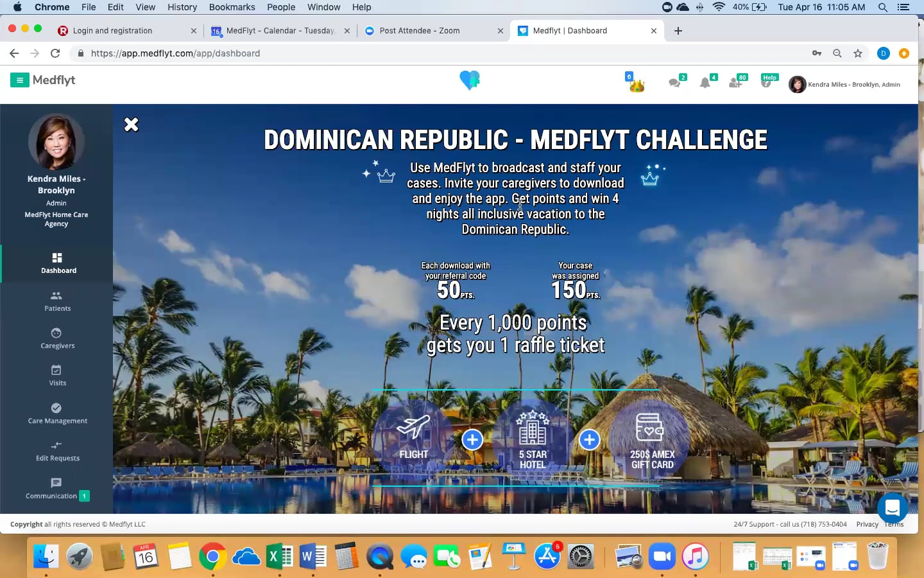
Task: Switch to MedFlyt Calendar browser tab
Action: [280, 30]
